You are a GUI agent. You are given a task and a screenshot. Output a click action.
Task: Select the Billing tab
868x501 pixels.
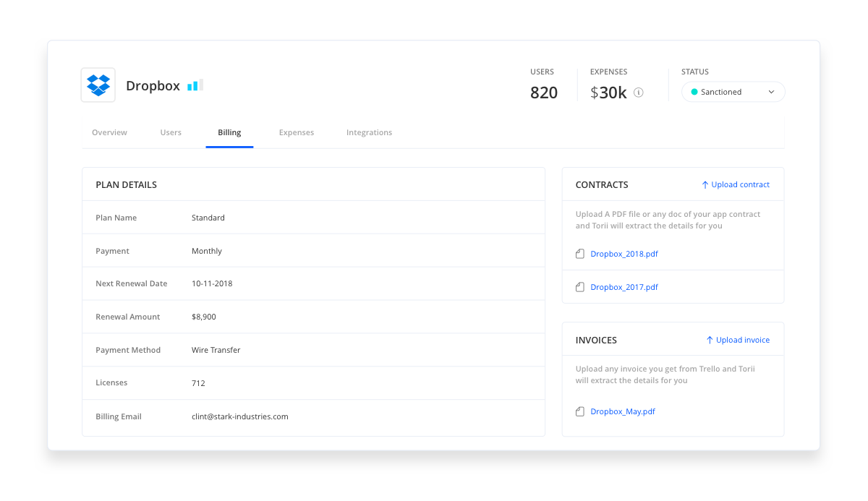coord(229,132)
